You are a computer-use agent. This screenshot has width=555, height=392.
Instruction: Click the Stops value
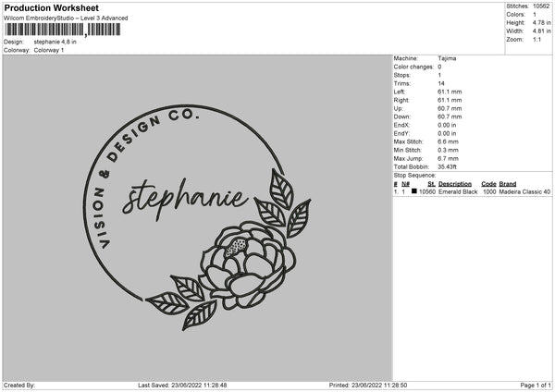pyautogui.click(x=439, y=76)
